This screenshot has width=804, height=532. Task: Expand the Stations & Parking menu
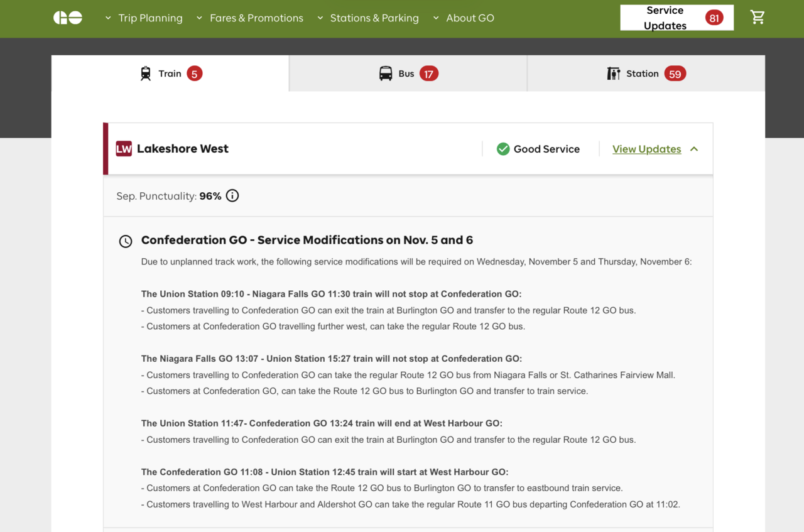(367, 18)
